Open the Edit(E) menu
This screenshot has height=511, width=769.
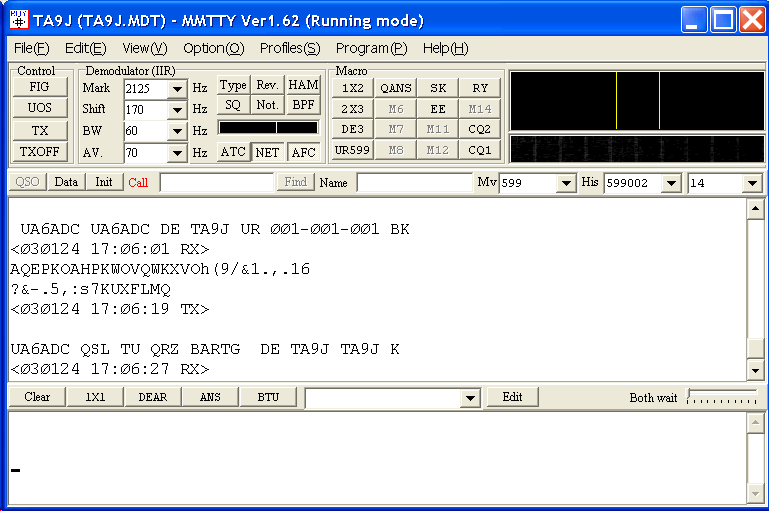pos(85,48)
